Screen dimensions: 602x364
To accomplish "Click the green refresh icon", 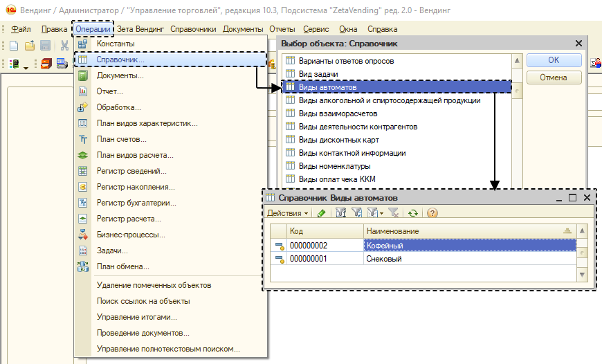I will click(x=413, y=212).
